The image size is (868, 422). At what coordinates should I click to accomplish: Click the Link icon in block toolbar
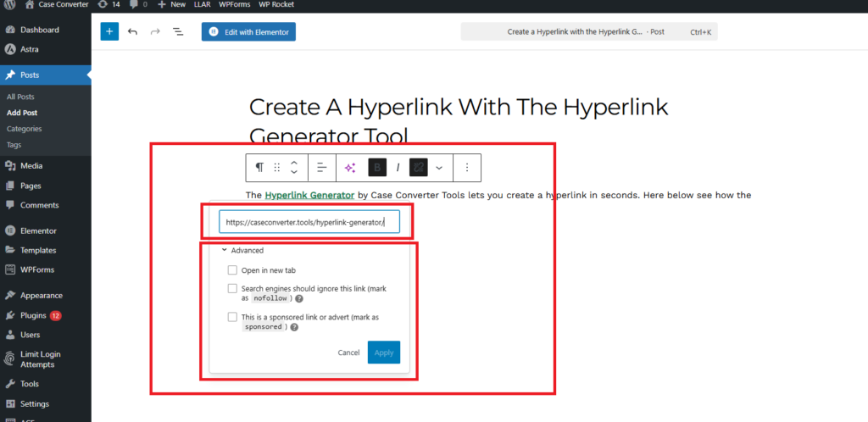pos(419,168)
